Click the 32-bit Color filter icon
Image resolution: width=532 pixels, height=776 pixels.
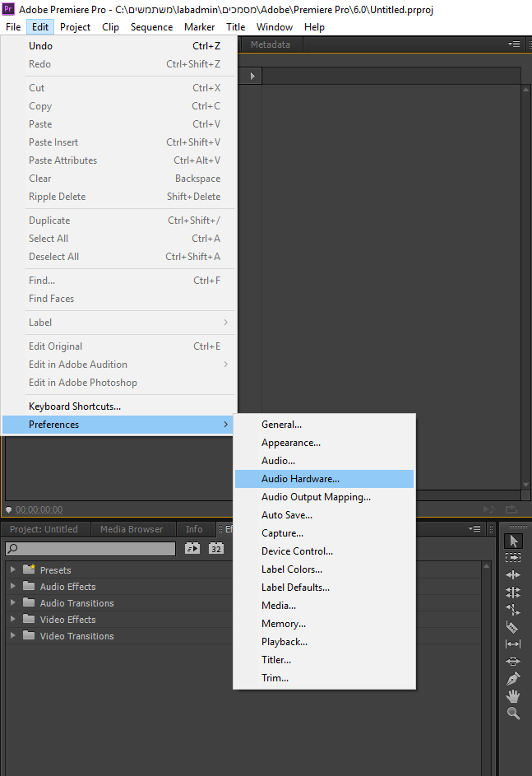(x=216, y=548)
